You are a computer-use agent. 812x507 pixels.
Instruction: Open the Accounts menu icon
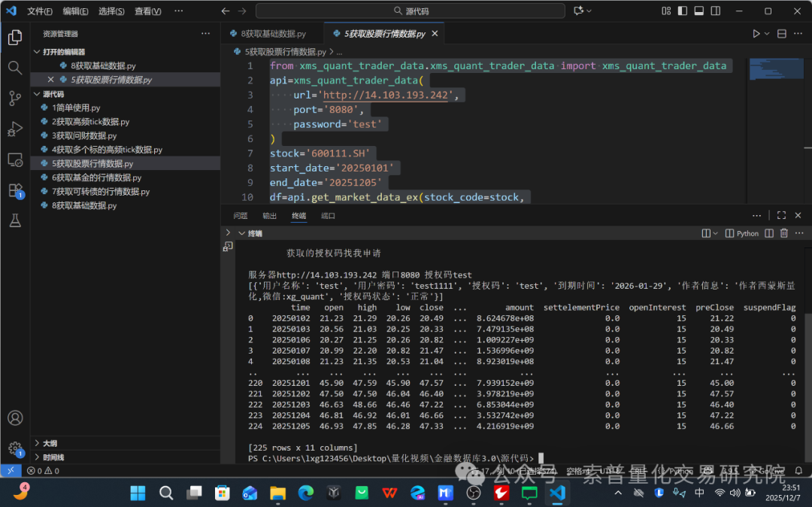coord(15,418)
